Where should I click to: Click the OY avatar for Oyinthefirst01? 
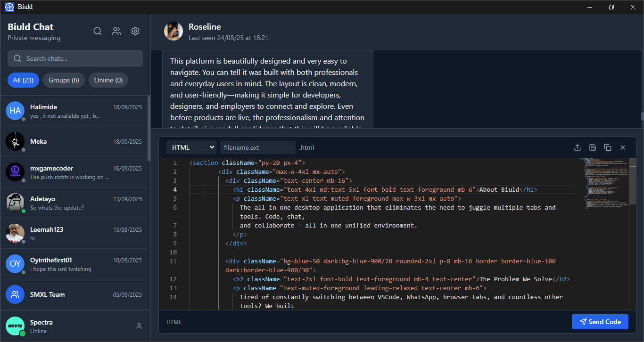[15, 264]
